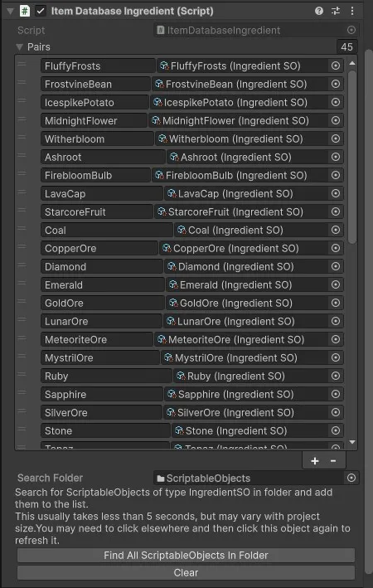373x588 pixels.
Task: Collapse the Pairs list foldout
Action: coord(19,47)
